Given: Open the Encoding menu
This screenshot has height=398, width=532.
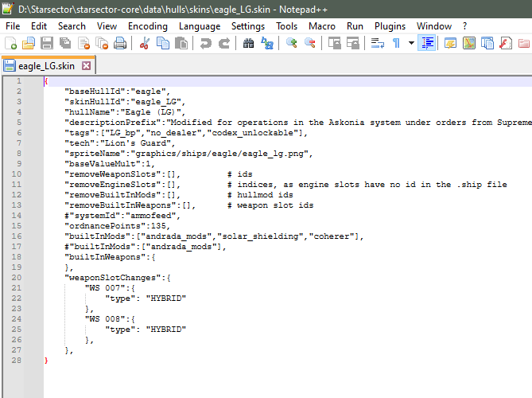Looking at the screenshot, I should coord(148,26).
